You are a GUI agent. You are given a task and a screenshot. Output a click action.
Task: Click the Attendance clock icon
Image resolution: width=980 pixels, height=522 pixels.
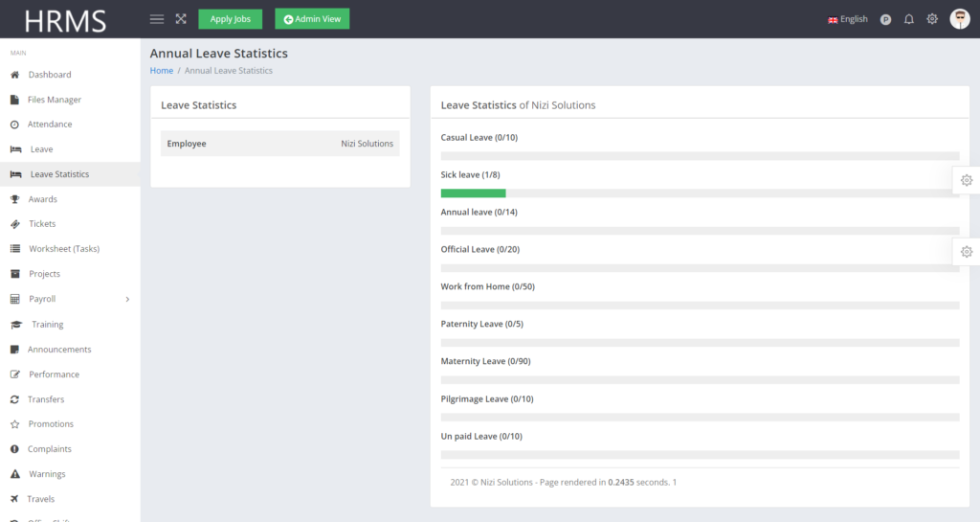[14, 125]
